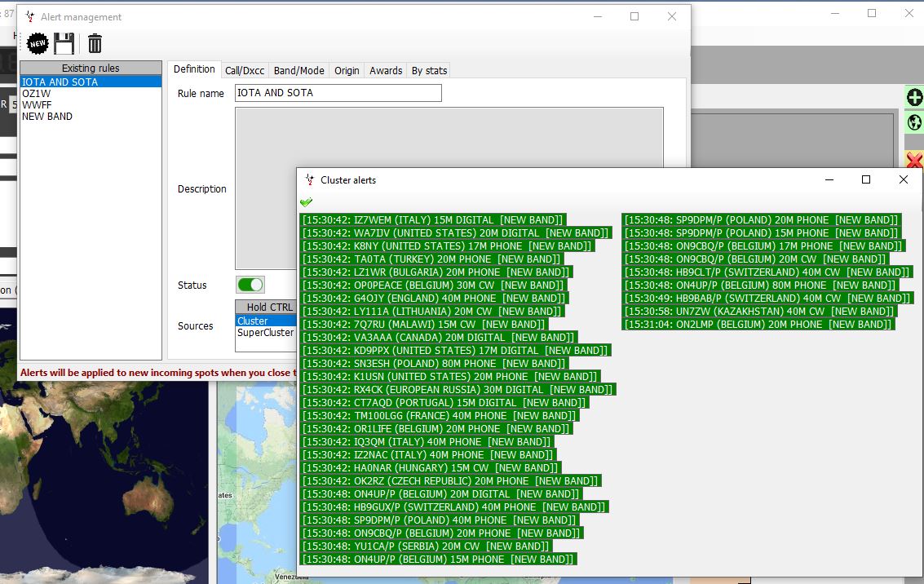Click the HB9GUX/P Switzerland alert
Image resolution: width=924 pixels, height=584 pixels.
click(454, 507)
